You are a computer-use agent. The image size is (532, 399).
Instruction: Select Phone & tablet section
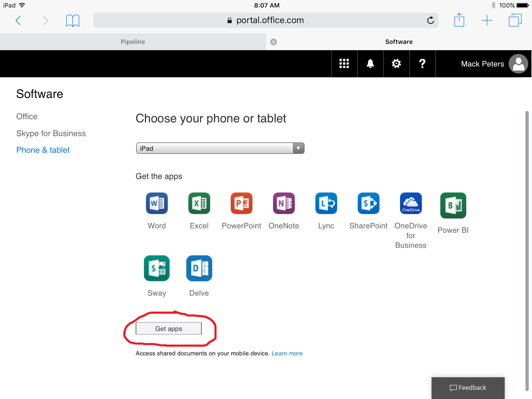(43, 150)
